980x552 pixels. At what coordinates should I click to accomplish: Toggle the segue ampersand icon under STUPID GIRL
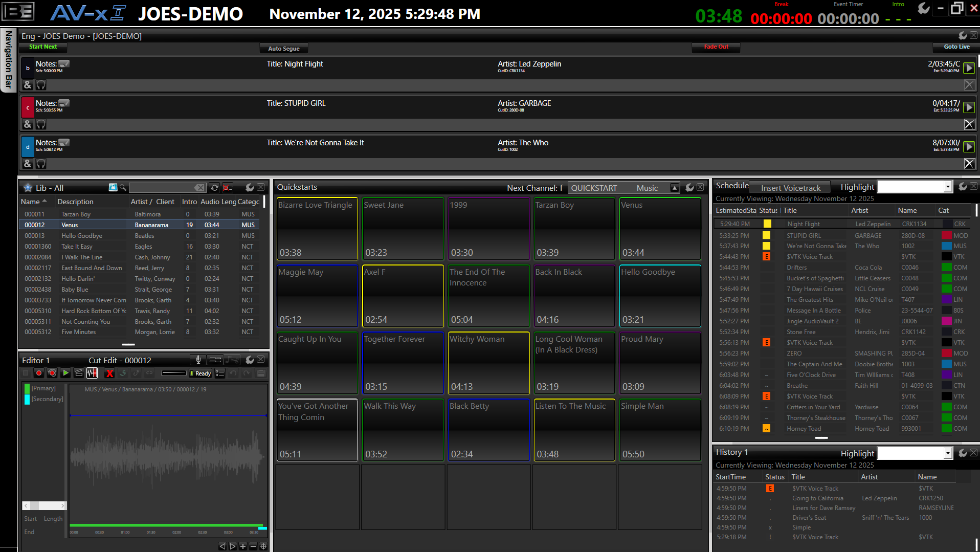click(x=28, y=124)
